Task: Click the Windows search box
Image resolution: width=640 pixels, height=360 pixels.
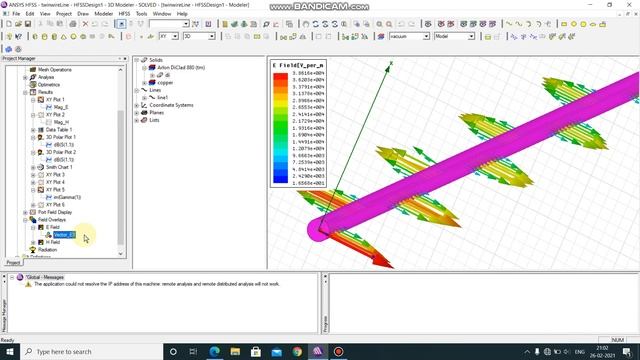Action: pyautogui.click(x=91, y=351)
